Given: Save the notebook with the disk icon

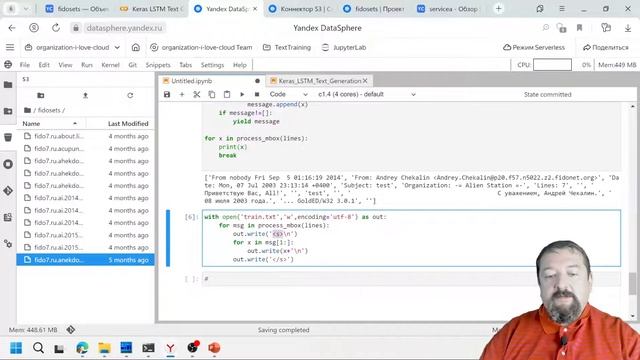Looking at the screenshot, I should (x=167, y=94).
